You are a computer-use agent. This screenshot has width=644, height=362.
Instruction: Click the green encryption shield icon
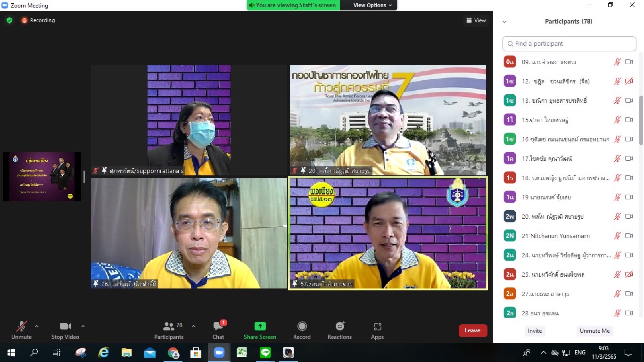[9, 20]
